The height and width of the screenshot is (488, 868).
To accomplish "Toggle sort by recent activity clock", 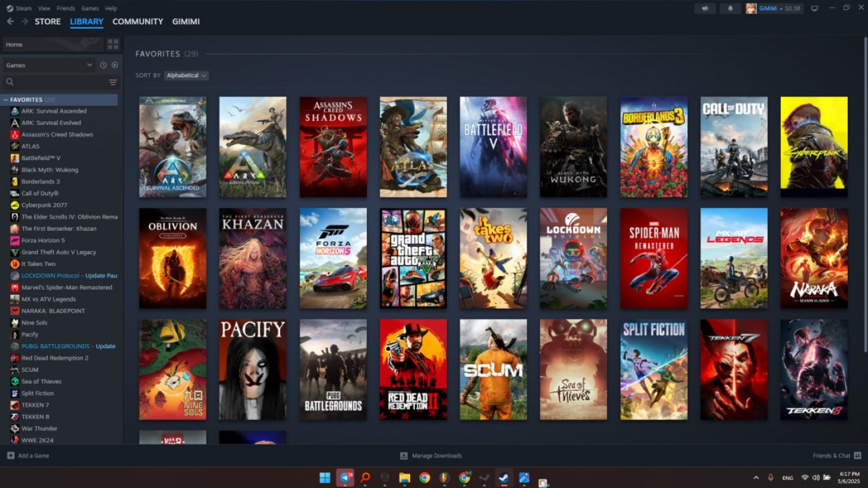I will (x=103, y=65).
